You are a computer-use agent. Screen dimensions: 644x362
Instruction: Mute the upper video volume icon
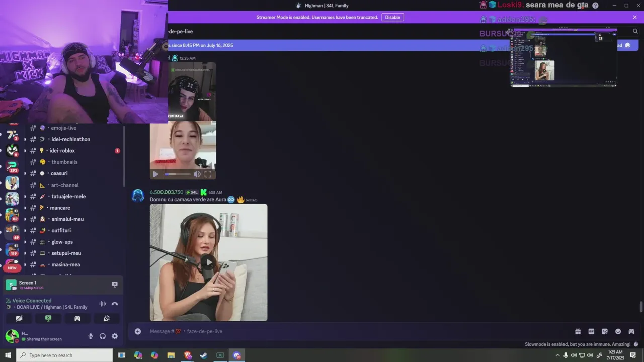click(x=197, y=174)
